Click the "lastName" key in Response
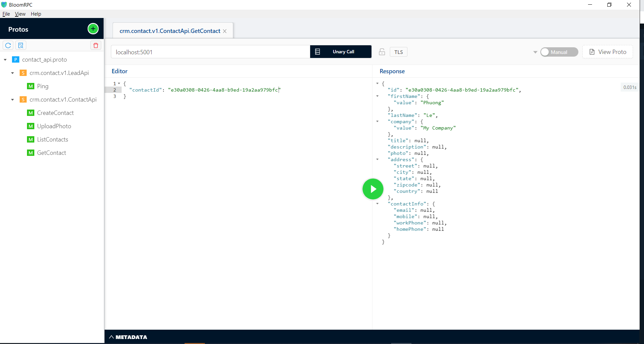Image resolution: width=644 pixels, height=344 pixels. [x=402, y=115]
